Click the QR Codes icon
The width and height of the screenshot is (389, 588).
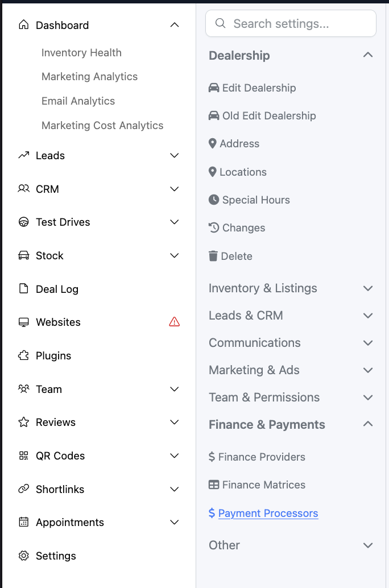[x=24, y=456]
